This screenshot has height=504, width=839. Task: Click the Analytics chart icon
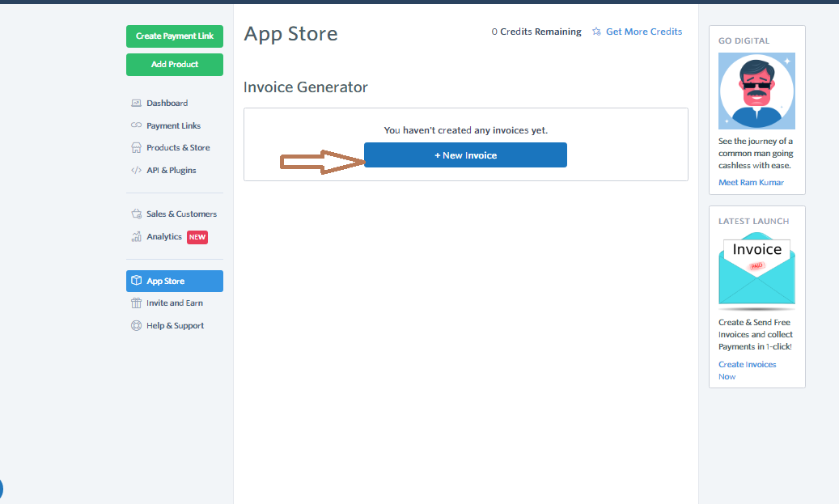[x=137, y=236]
